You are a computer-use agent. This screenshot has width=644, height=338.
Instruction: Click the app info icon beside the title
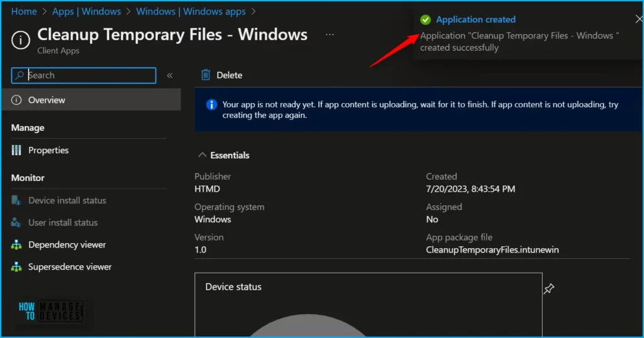pyautogui.click(x=21, y=40)
